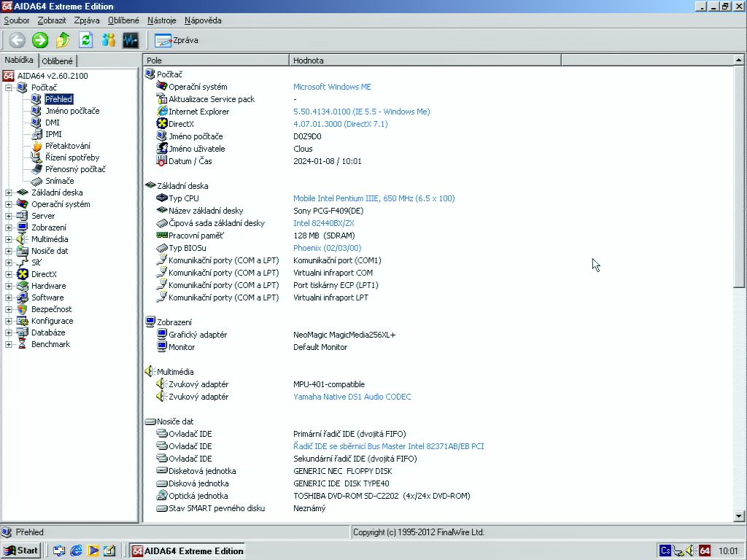Image resolution: width=747 pixels, height=560 pixels.
Task: Click the scroll up arrow of the list
Action: click(739, 60)
